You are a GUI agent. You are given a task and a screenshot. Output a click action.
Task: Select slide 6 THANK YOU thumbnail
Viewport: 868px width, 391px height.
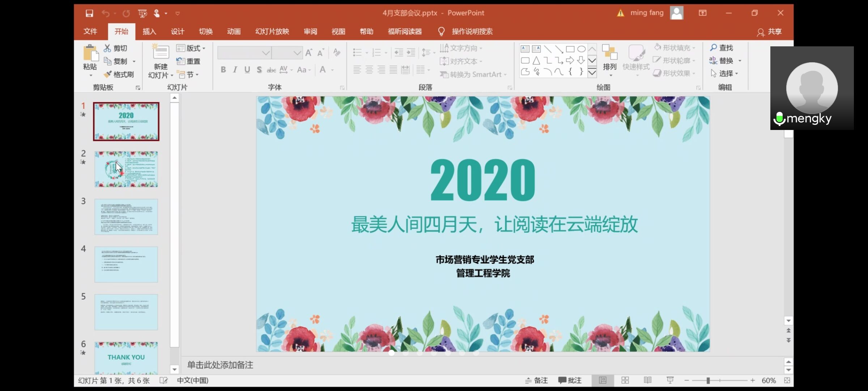126,358
